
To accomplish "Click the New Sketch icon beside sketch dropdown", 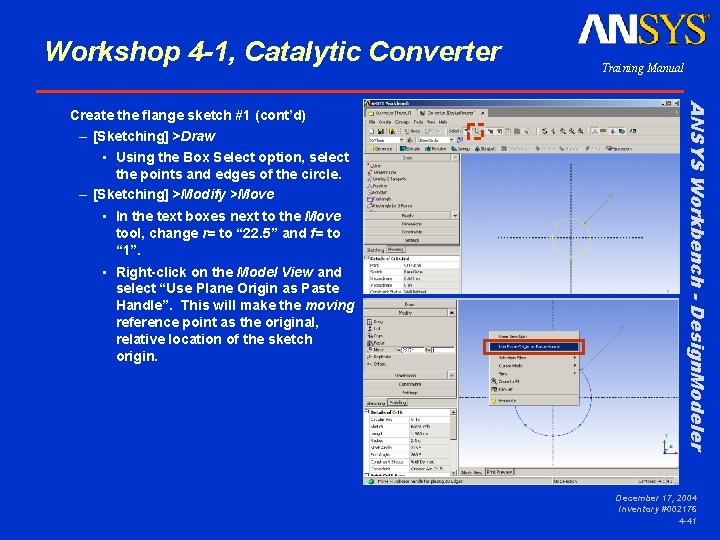I will [x=460, y=140].
